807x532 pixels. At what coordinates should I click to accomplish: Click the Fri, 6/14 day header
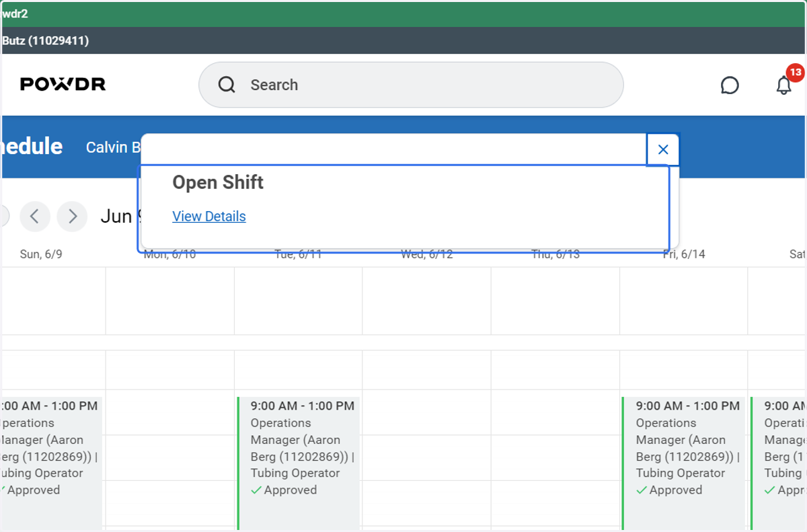tap(683, 254)
